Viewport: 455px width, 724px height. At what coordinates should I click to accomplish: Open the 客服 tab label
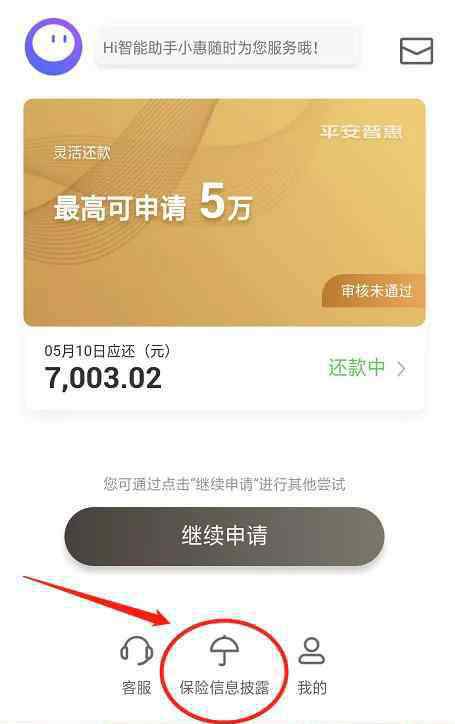click(x=137, y=688)
